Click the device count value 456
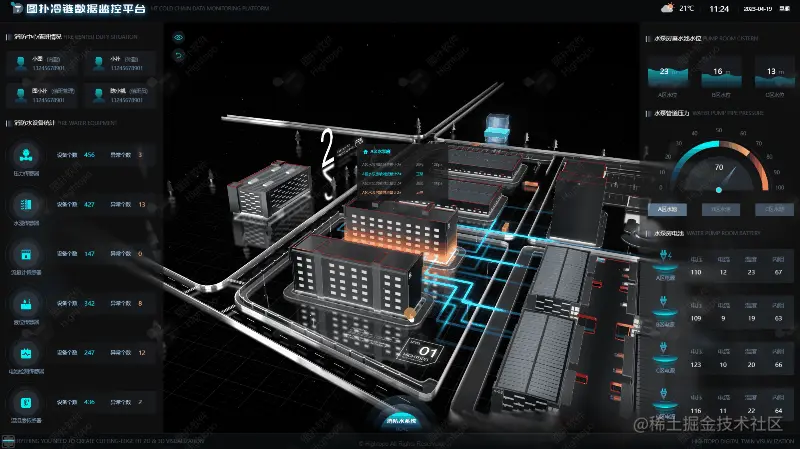The width and height of the screenshot is (800, 449). (89, 155)
